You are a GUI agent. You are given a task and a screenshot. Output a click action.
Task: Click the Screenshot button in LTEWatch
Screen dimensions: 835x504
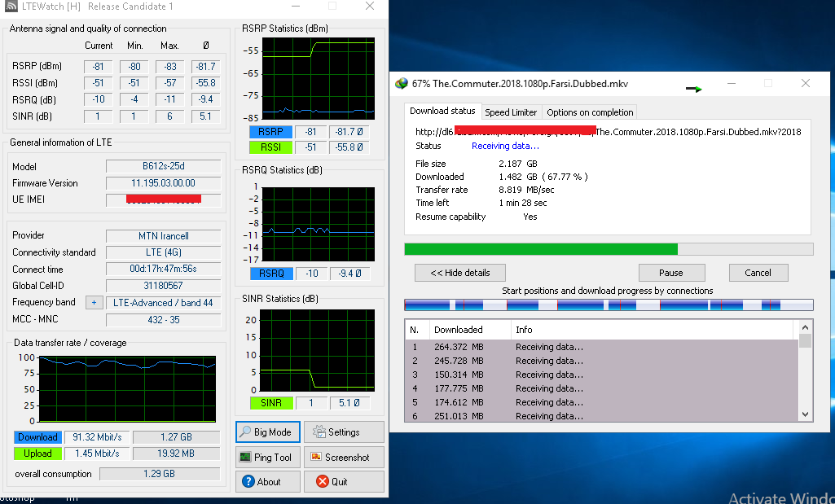pos(344,457)
